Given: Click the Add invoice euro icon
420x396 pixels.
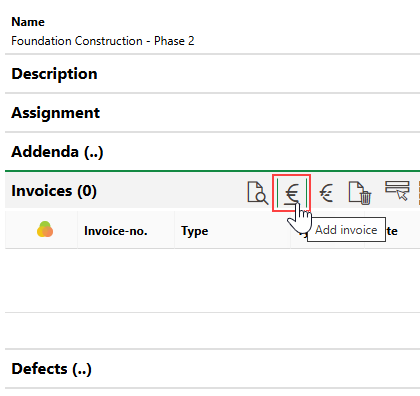Looking at the screenshot, I should [292, 193].
